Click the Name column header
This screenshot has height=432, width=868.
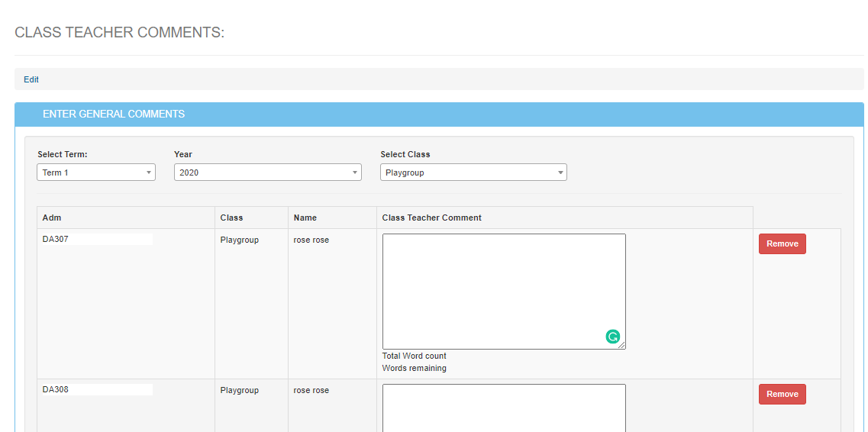point(305,218)
